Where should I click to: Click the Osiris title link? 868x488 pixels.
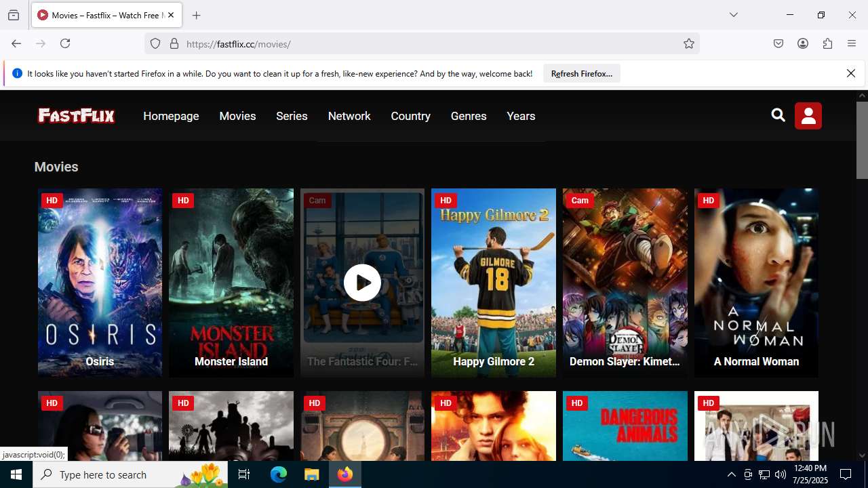(100, 361)
